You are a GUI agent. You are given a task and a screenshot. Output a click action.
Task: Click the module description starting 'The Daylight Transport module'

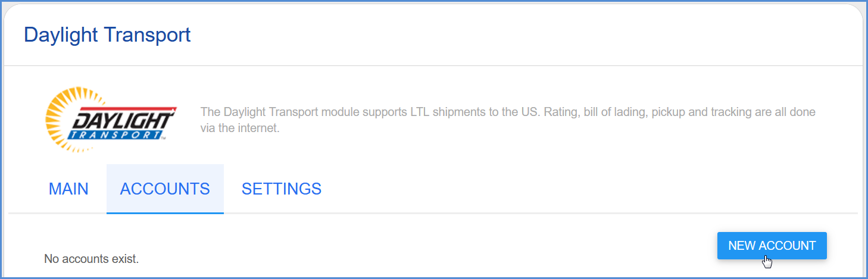click(x=508, y=120)
